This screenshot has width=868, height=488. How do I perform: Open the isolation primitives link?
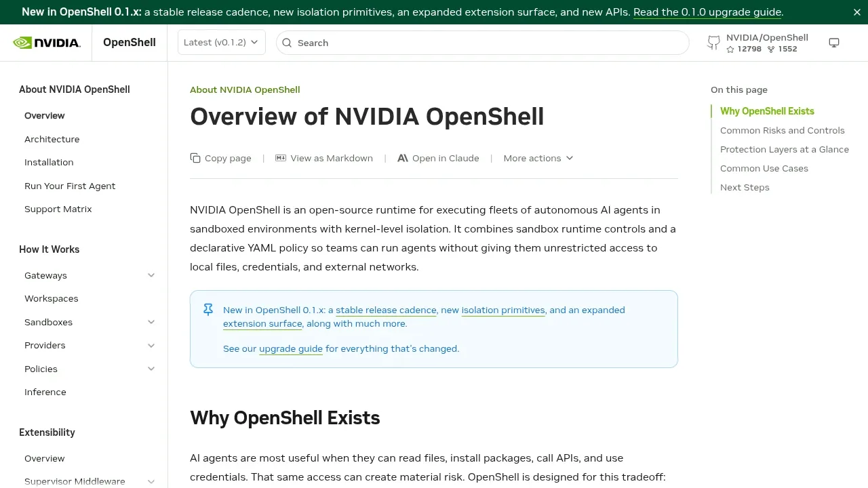(x=503, y=310)
